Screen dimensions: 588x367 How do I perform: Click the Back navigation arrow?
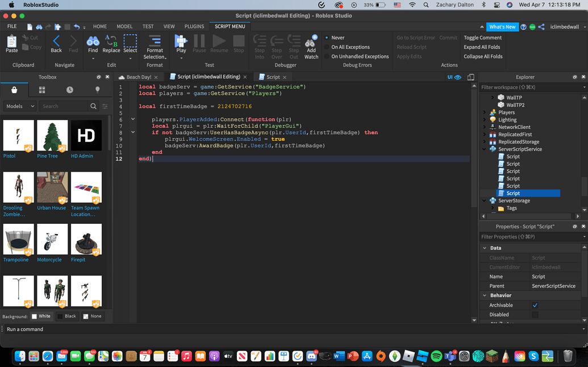click(56, 41)
